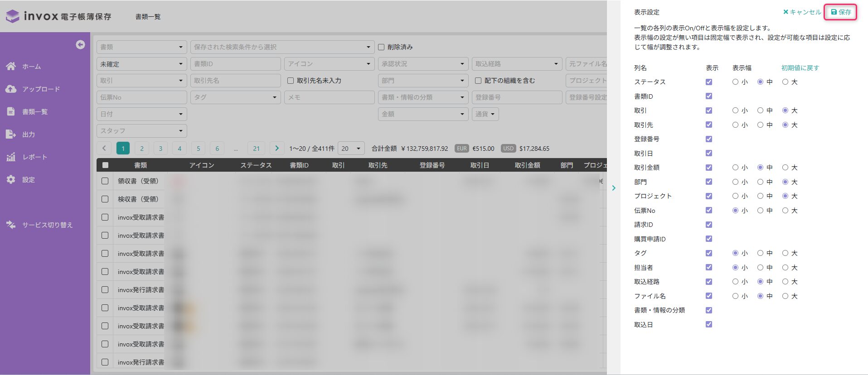
Task: Select 大 width for 取引金額 column
Action: tap(785, 168)
